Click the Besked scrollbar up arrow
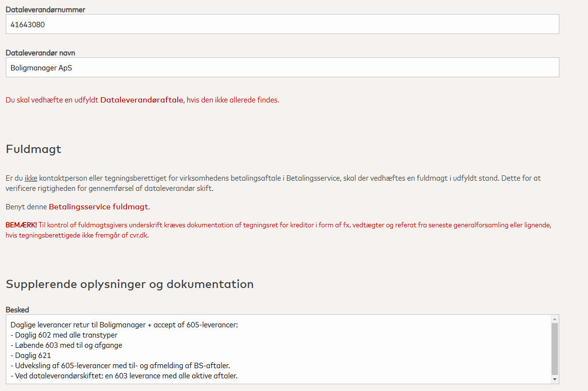588x391 pixels. pos(554,319)
